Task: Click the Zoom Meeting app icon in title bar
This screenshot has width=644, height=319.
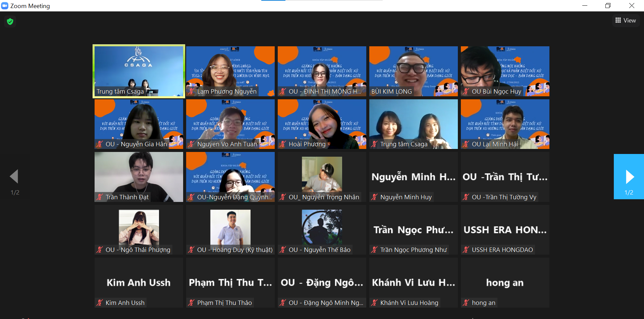Action: click(5, 6)
